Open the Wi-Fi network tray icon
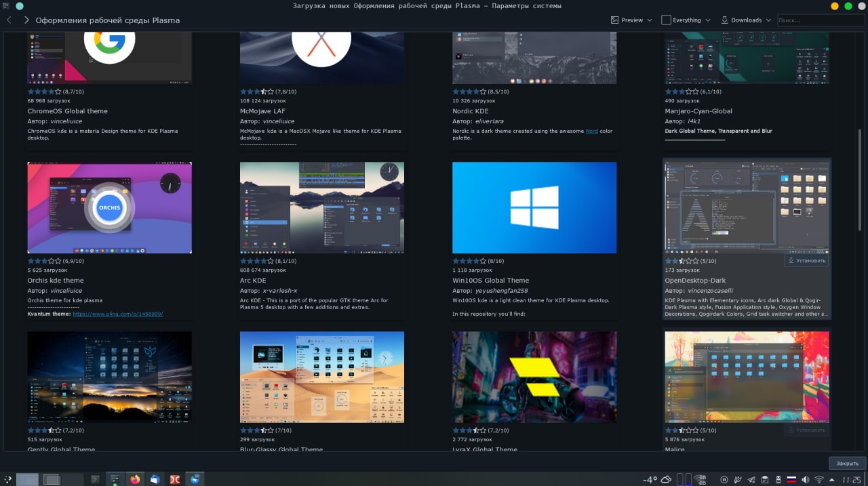The height and width of the screenshot is (486, 868). [x=819, y=480]
